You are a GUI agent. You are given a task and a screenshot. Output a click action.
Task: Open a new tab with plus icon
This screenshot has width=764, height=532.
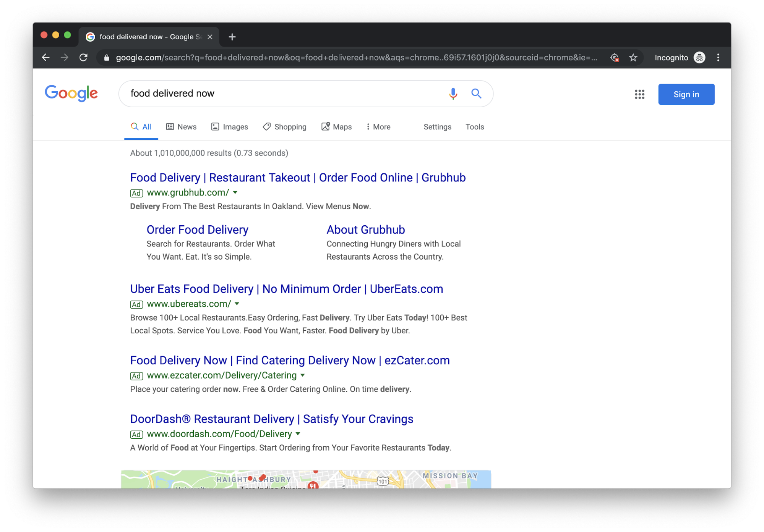(232, 37)
